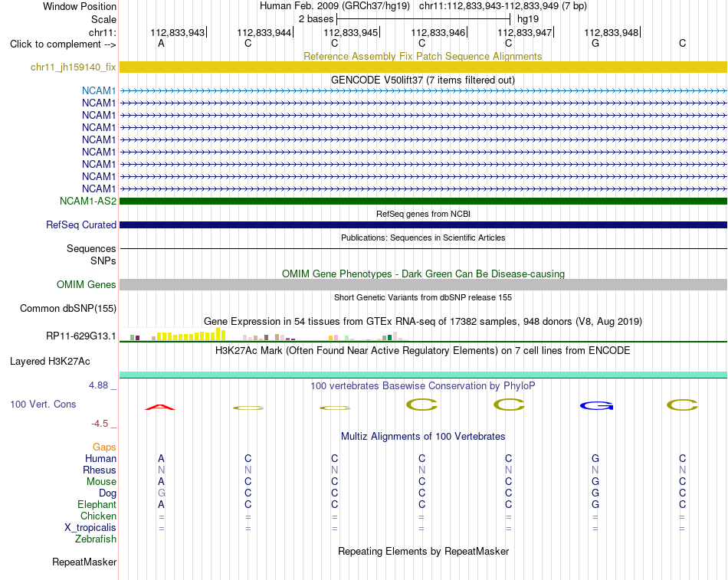Click position label 112,833,945
This screenshot has width=728, height=580.
350,32
